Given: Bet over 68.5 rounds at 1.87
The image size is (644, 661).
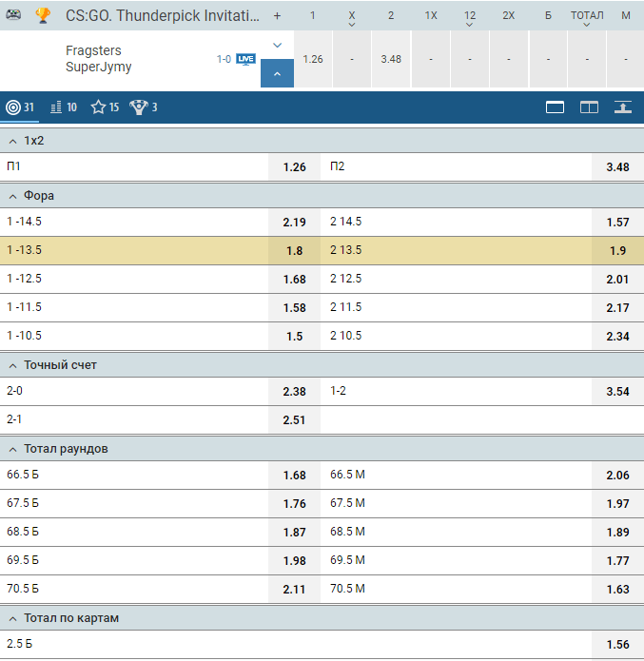Looking at the screenshot, I should click(294, 532).
